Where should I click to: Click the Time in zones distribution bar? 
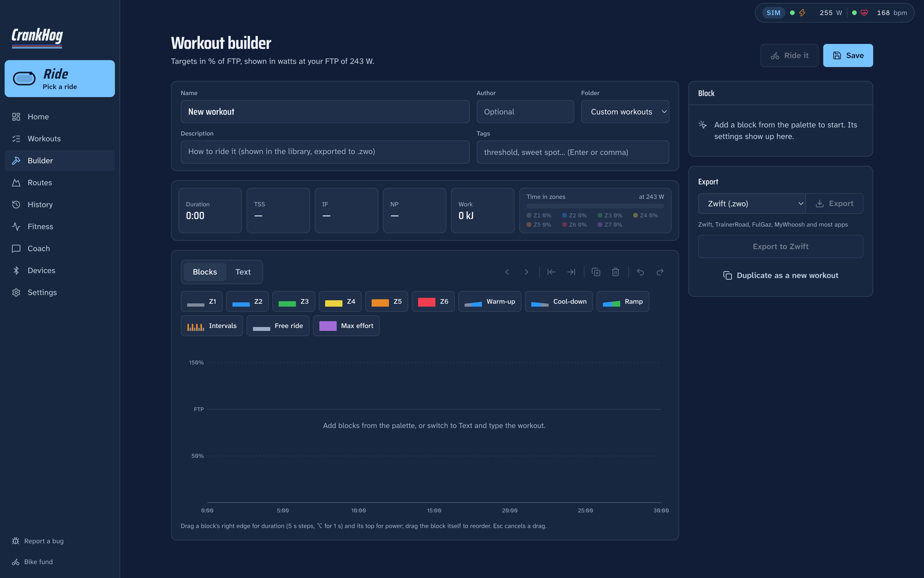[x=595, y=206]
